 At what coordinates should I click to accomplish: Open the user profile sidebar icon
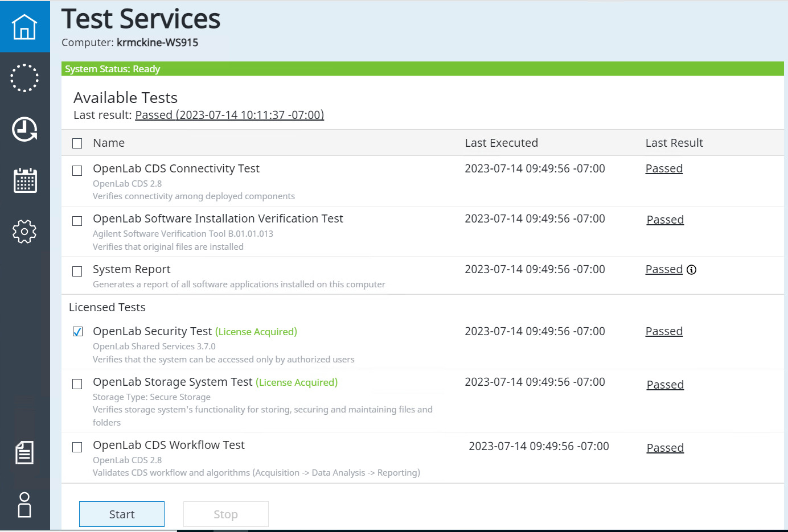point(24,505)
